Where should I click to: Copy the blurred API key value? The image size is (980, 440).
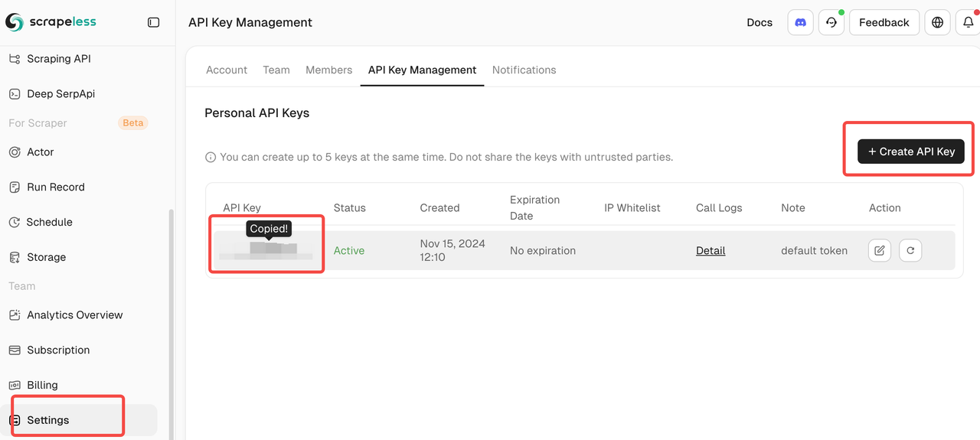266,251
